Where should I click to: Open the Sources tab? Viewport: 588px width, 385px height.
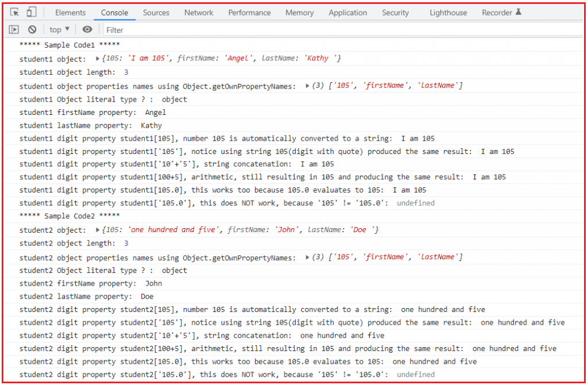coord(156,12)
